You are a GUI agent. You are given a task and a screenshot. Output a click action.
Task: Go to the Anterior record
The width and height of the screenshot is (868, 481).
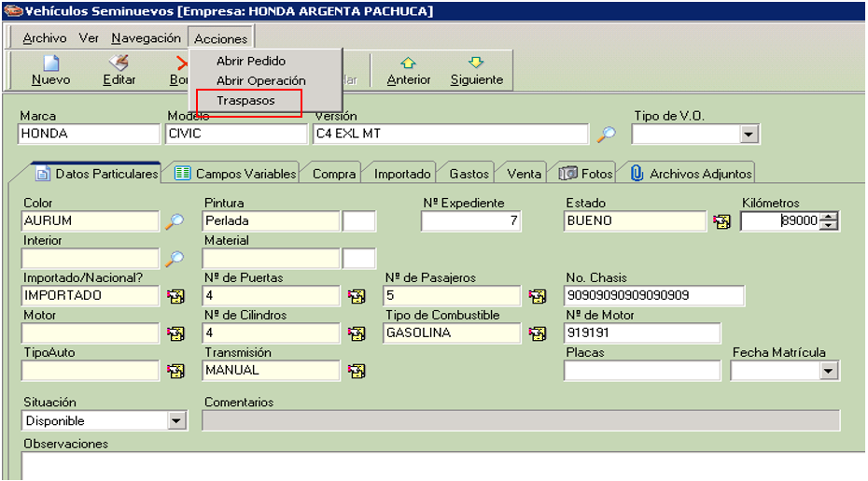tap(409, 70)
